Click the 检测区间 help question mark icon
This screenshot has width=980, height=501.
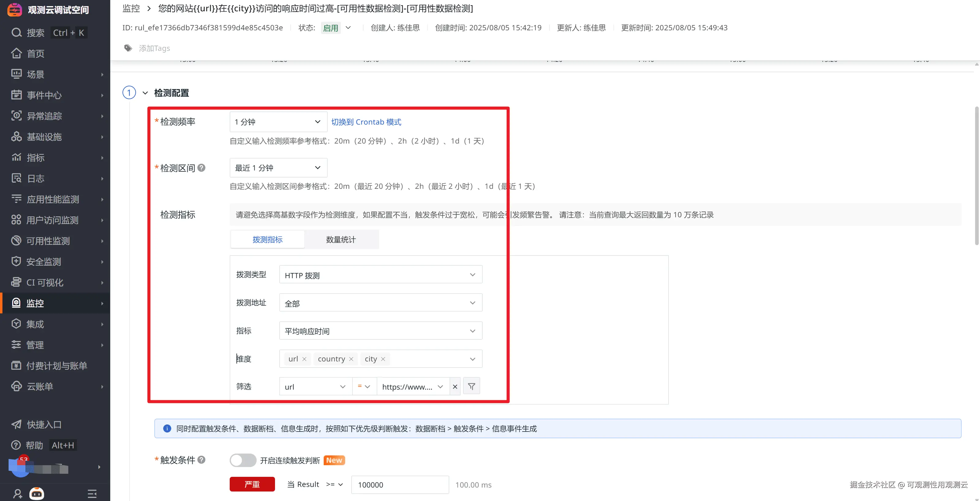pos(202,168)
